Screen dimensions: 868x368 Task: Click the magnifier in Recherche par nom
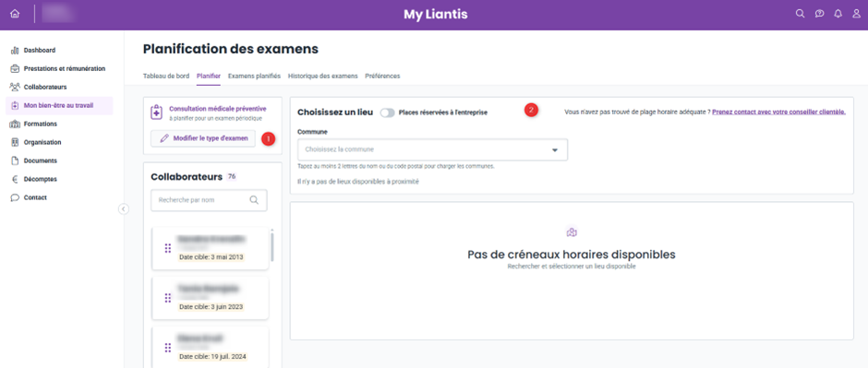[x=254, y=200]
